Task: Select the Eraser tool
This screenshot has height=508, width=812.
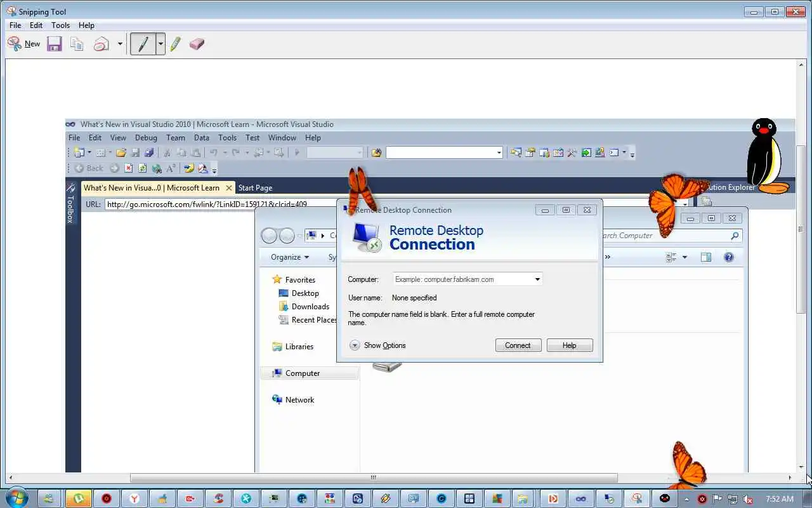Action: [197, 44]
